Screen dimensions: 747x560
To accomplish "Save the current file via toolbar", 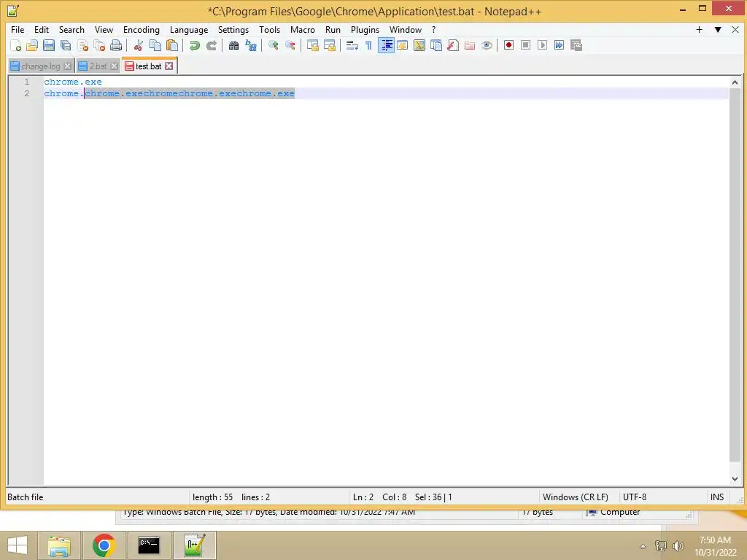I will pyautogui.click(x=49, y=45).
